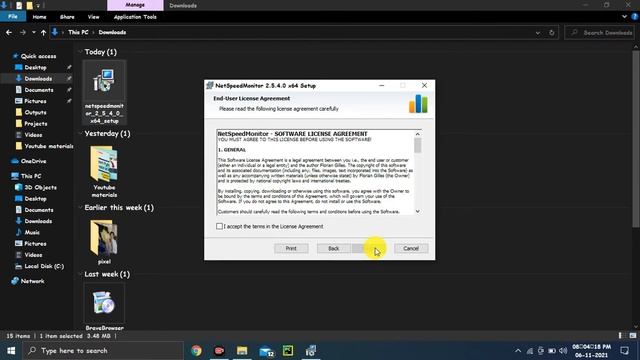Viewport: 640px width, 360px height.
Task: Switch to details view icon in status bar
Action: pos(620,336)
